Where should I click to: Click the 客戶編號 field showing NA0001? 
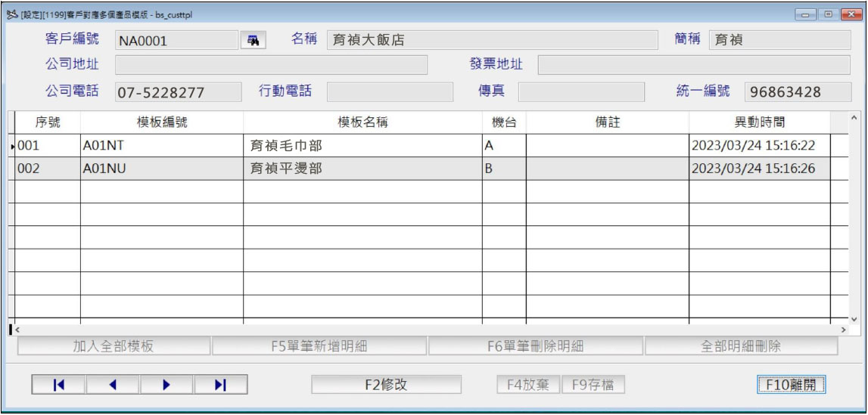[x=176, y=40]
